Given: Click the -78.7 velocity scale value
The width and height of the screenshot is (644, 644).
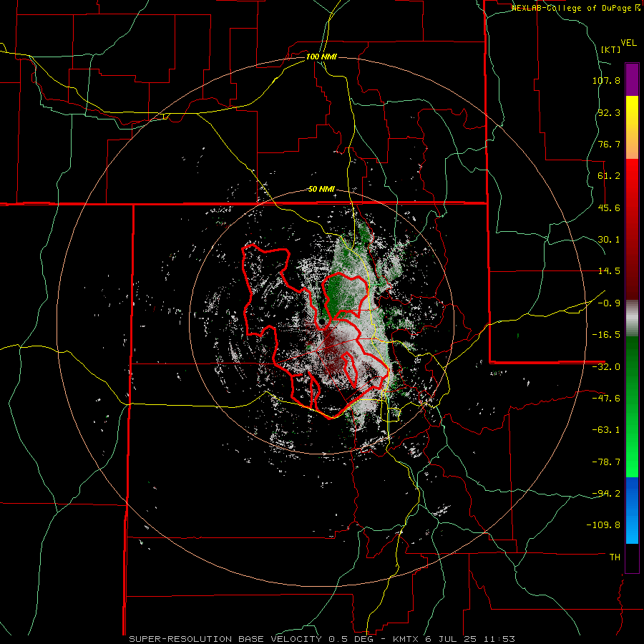Looking at the screenshot, I should (606, 462).
